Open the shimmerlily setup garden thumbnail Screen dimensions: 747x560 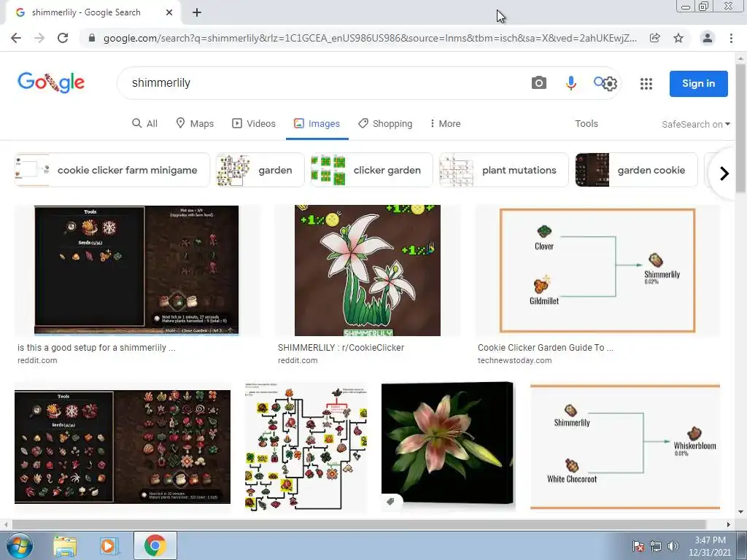pyautogui.click(x=136, y=271)
